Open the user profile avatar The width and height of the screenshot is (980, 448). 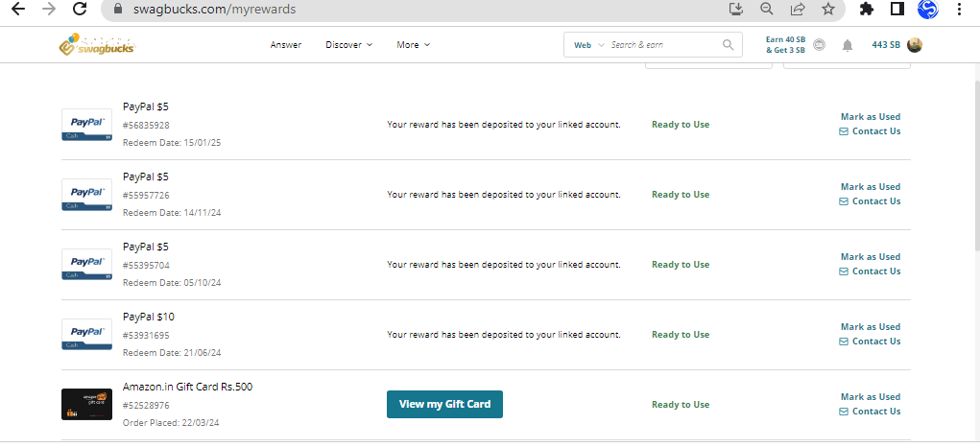coord(914,45)
